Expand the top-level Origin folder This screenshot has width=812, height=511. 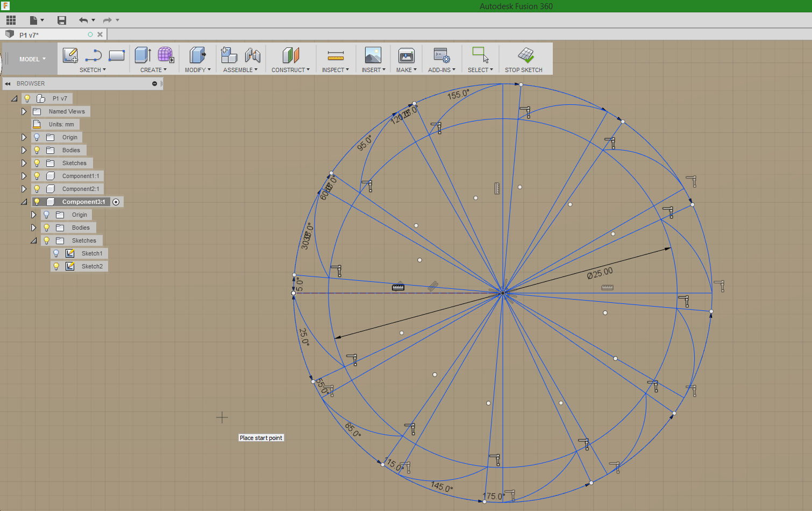tap(24, 137)
